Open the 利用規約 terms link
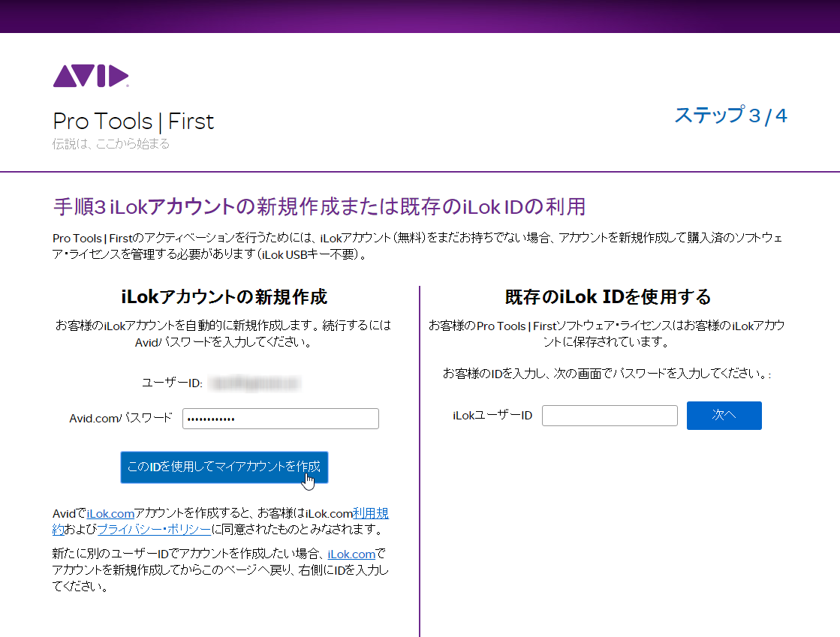The width and height of the screenshot is (840, 637). click(370, 513)
